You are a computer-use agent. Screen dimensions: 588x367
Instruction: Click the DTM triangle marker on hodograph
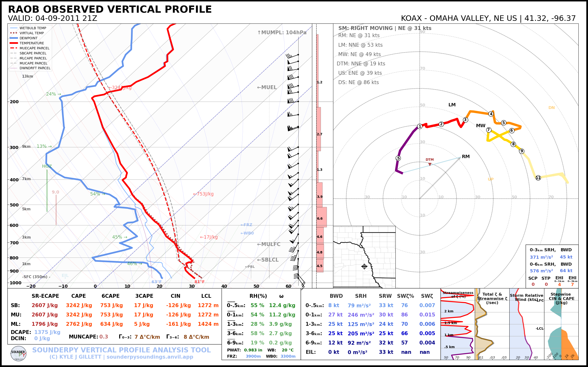429,164
